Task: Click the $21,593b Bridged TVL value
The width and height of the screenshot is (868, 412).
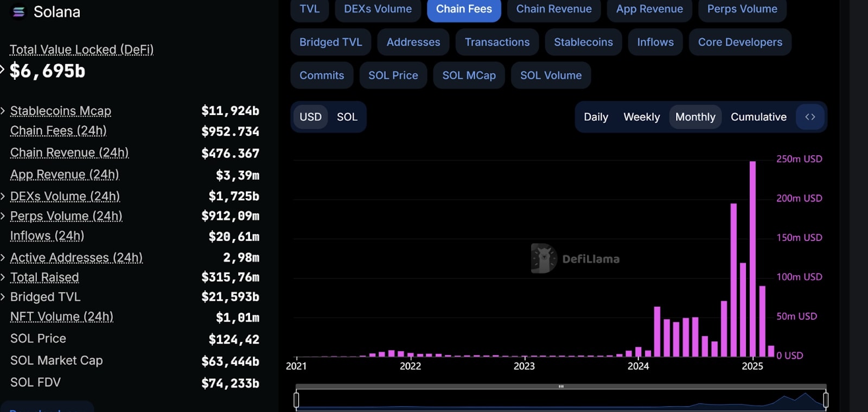Action: (230, 297)
